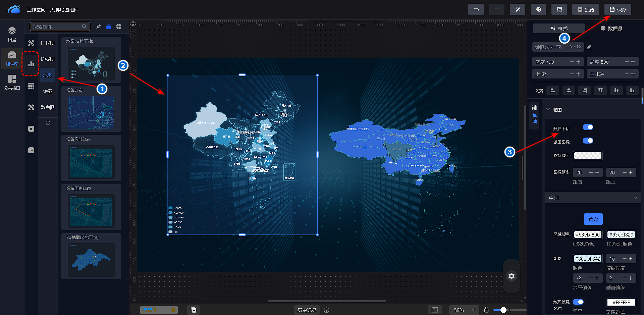Image resolution: width=644 pixels, height=315 pixels.
Task: Toggle the 开启下钻 switch
Action: (x=588, y=127)
